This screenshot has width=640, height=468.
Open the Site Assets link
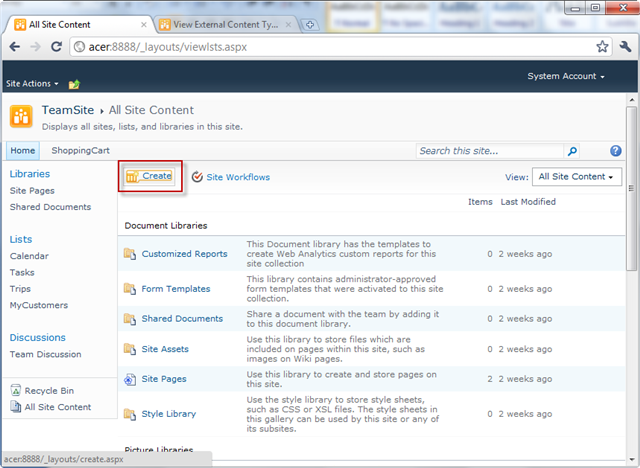click(165, 349)
